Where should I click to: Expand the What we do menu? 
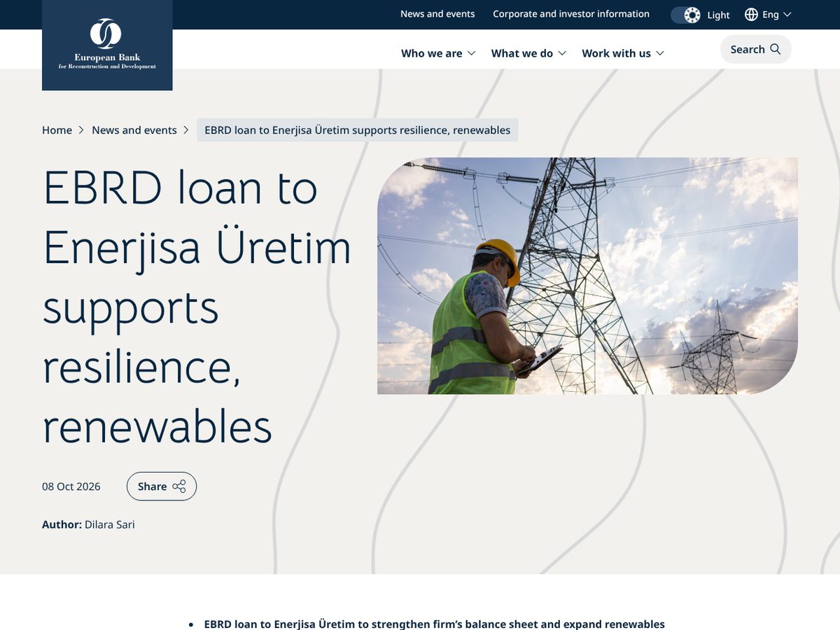528,53
